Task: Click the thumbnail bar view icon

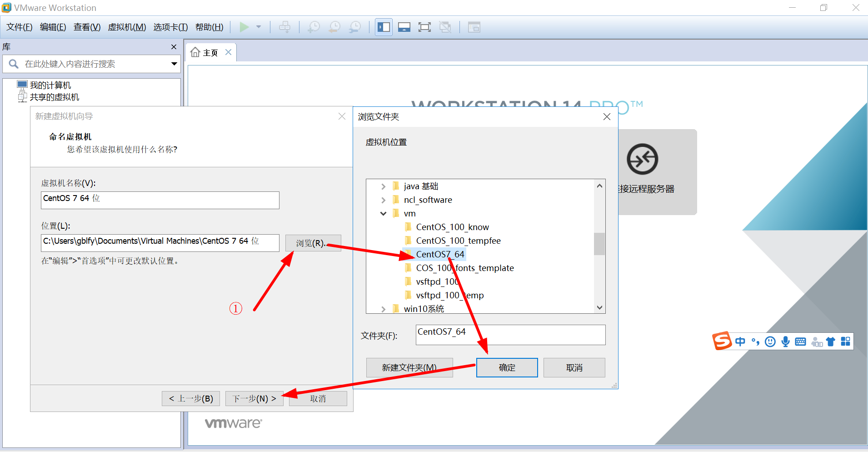Action: (x=404, y=27)
